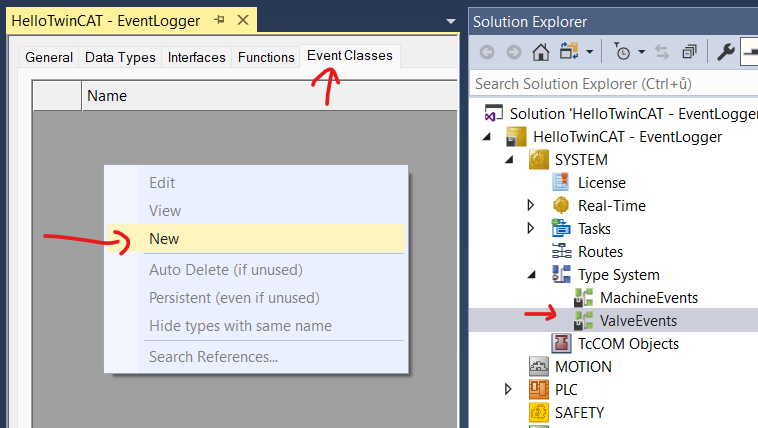
Task: Expand the PLC node arrow
Action: pos(509,390)
